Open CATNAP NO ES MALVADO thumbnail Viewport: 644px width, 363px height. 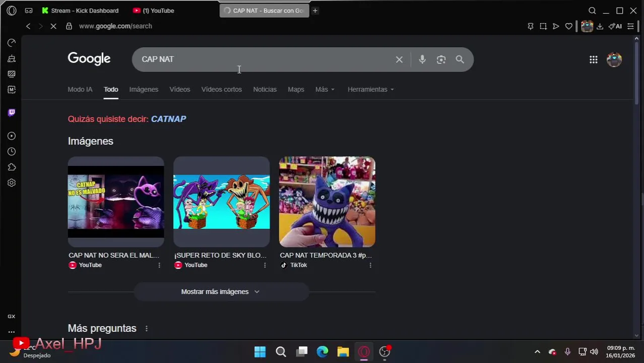116,202
